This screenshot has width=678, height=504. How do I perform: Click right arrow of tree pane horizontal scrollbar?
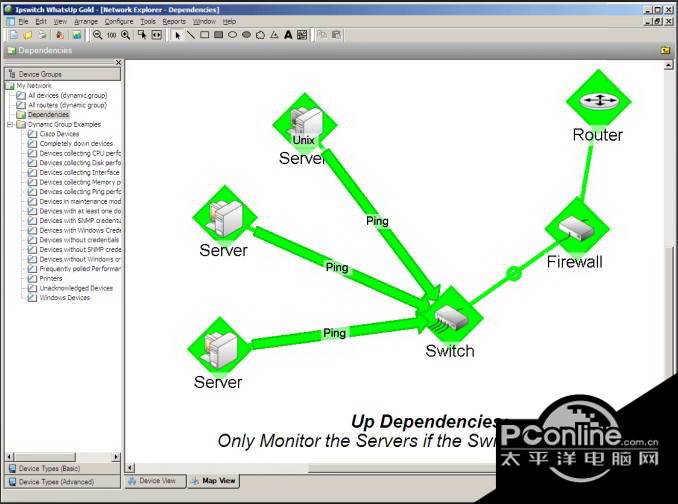(x=116, y=456)
